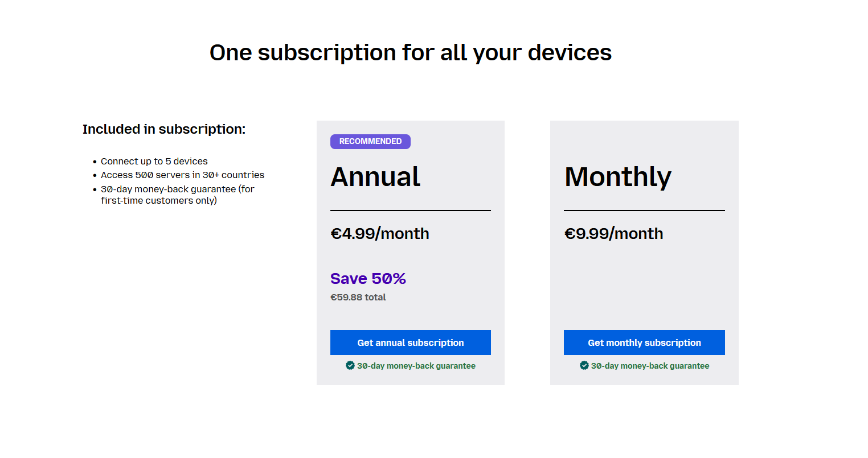
Task: Click the divider line under the Annual heading
Action: pos(410,211)
